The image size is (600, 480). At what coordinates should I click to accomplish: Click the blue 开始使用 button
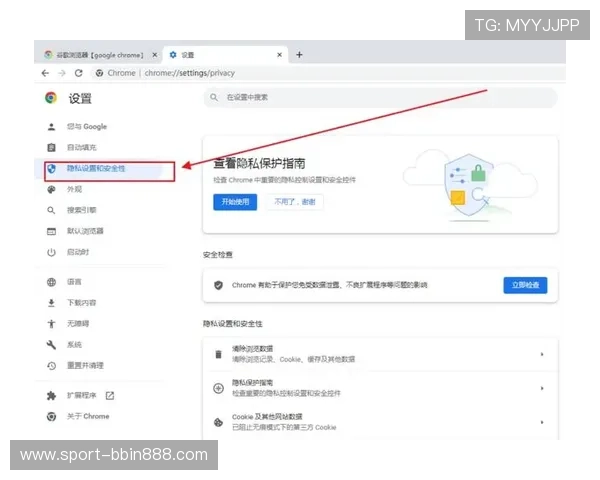point(235,202)
